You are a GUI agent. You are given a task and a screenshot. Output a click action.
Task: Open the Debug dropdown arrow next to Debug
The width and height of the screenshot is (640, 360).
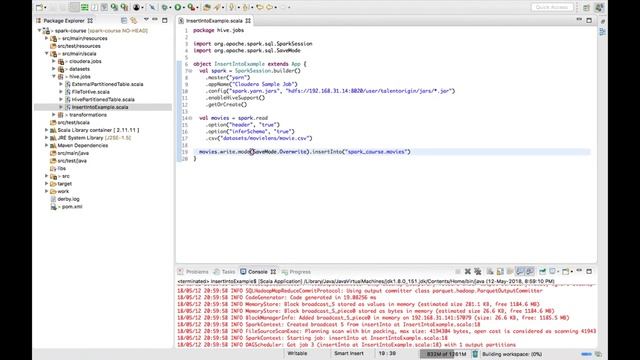170,7
